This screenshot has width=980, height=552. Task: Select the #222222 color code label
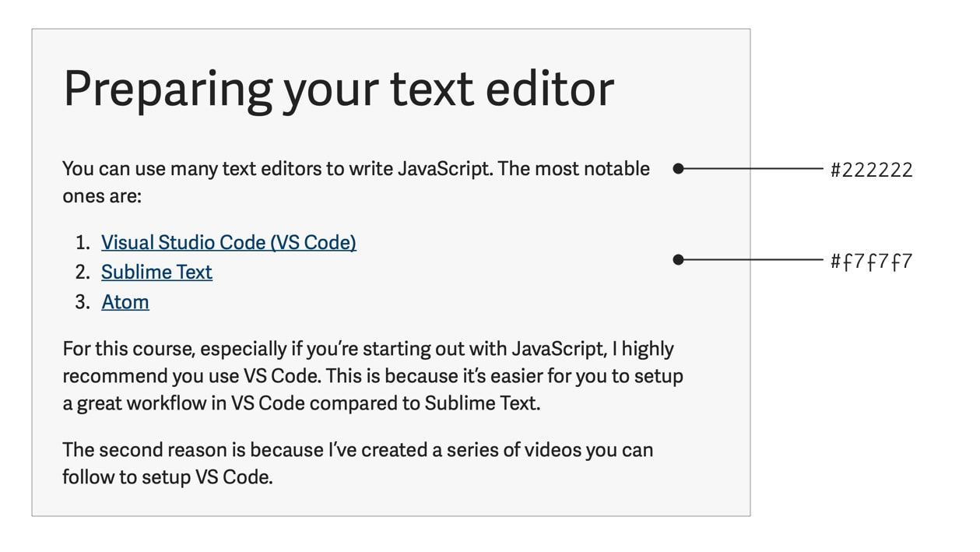coord(871,170)
